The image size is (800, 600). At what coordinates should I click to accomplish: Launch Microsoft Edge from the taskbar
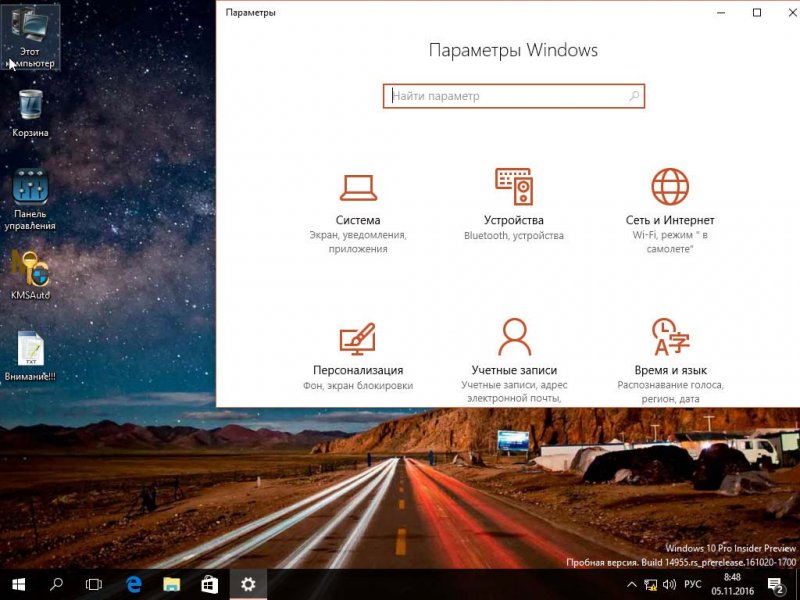tap(134, 584)
